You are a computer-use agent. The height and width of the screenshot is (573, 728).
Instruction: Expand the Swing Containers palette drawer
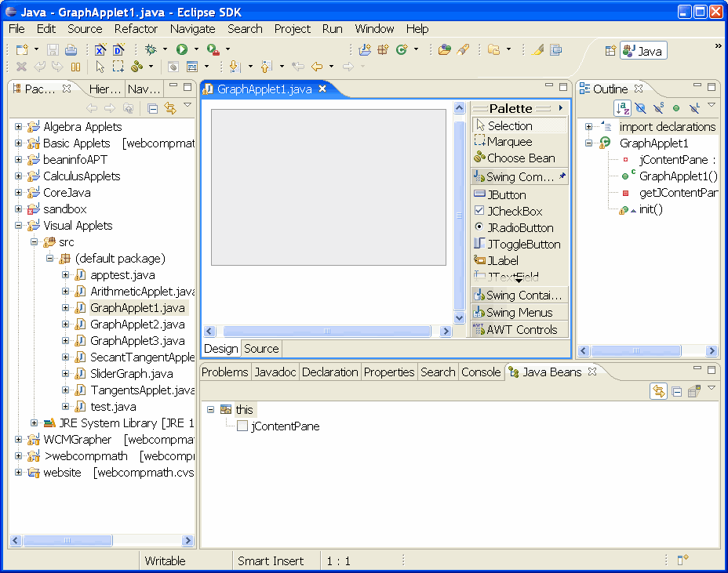(519, 295)
